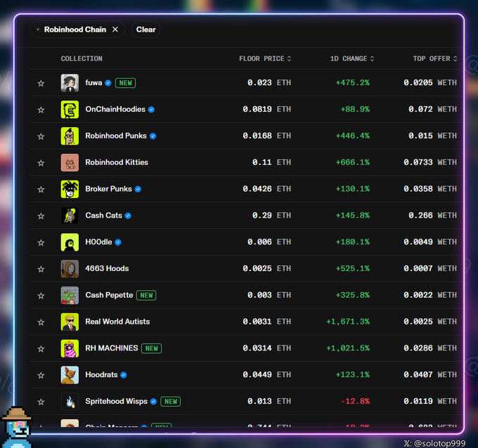This screenshot has width=478, height=448.
Task: Open Real World Autists avatar
Action: pos(70,322)
